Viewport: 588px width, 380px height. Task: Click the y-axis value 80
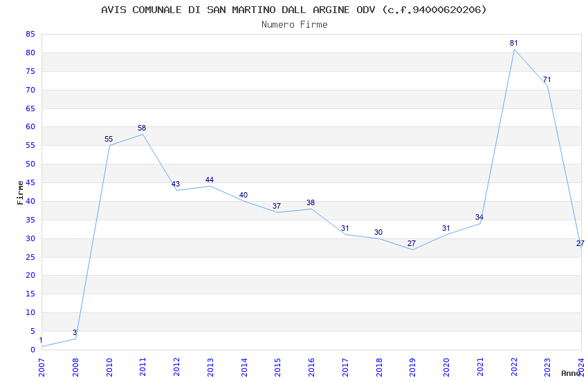(30, 53)
